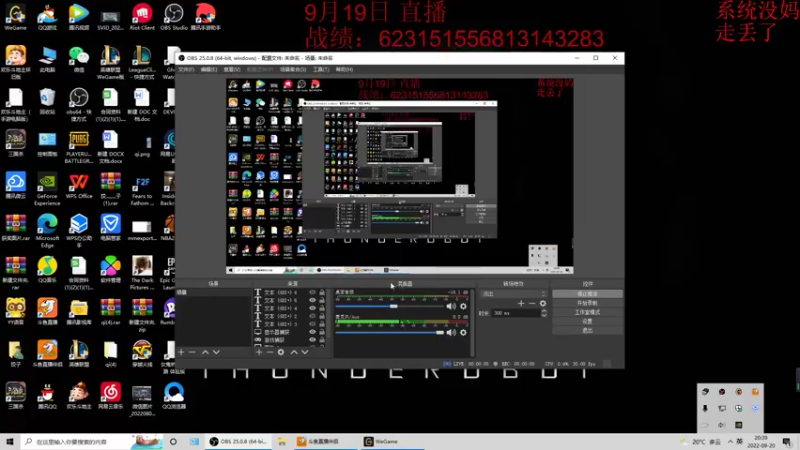The width and height of the screenshot is (800, 450).
Task: Open File Explorer from taskbar
Action: click(x=282, y=442)
